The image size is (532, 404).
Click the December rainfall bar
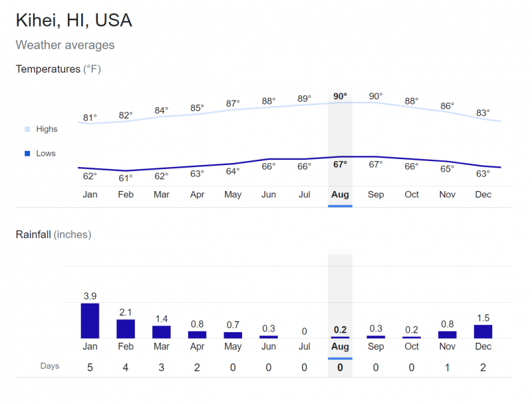coord(483,331)
